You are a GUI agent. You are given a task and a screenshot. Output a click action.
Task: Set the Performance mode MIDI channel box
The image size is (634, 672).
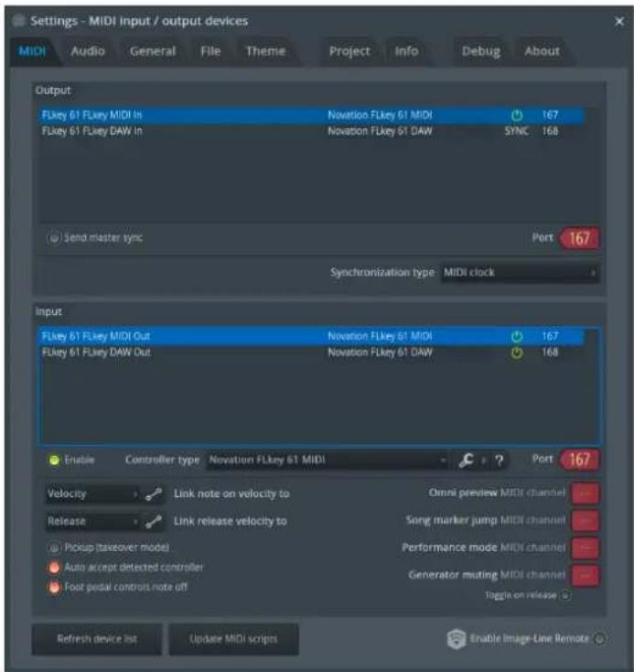586,548
